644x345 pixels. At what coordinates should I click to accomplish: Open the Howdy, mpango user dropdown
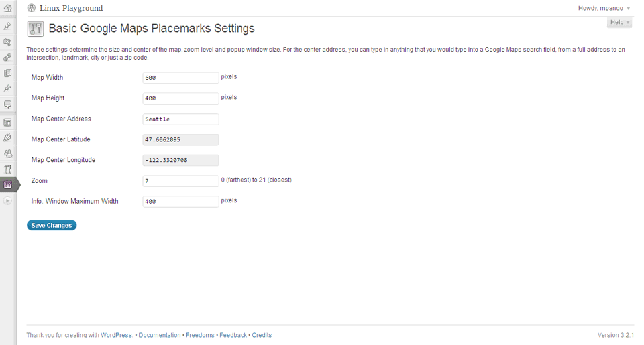604,8
